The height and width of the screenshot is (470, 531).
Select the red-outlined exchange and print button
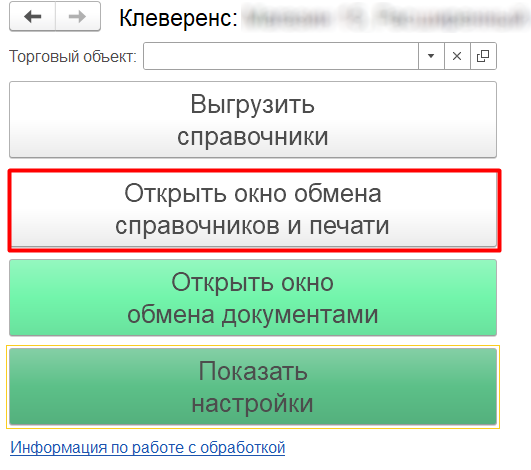(254, 210)
